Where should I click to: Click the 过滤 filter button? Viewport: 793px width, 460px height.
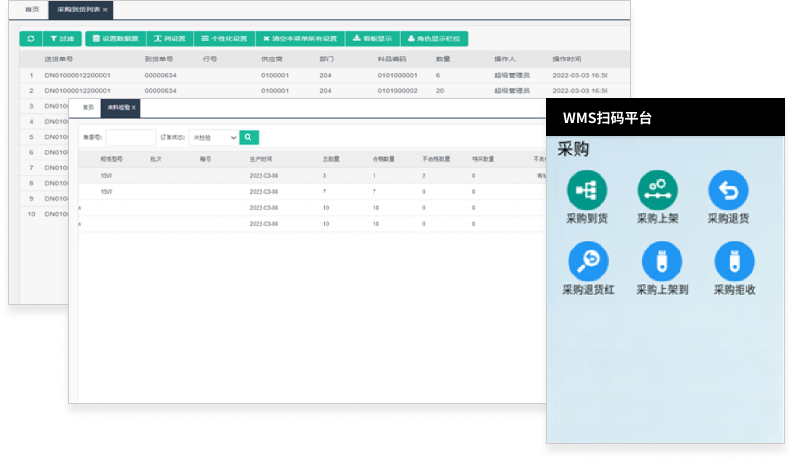(62, 39)
